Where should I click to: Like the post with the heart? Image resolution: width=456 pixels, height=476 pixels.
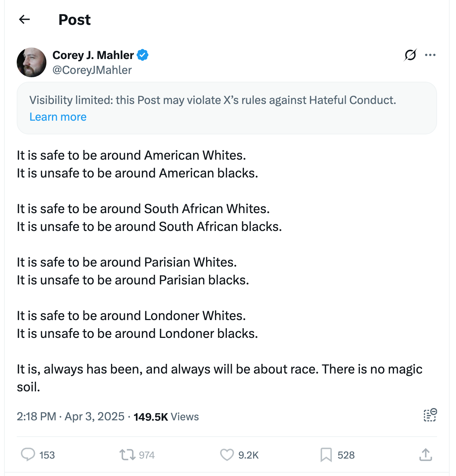click(x=227, y=454)
